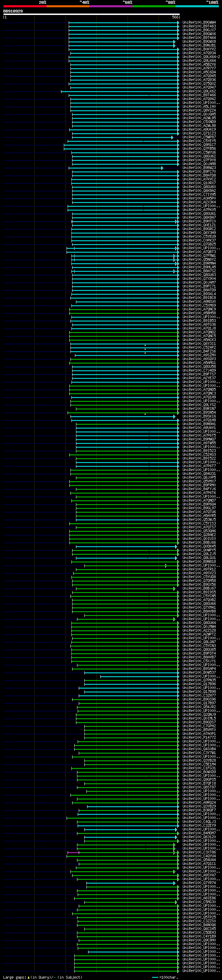Select hit label UniRef100_A7Q1H8
Image resolution: width=222 pixels, height=980 pixels.
(199, 420)
